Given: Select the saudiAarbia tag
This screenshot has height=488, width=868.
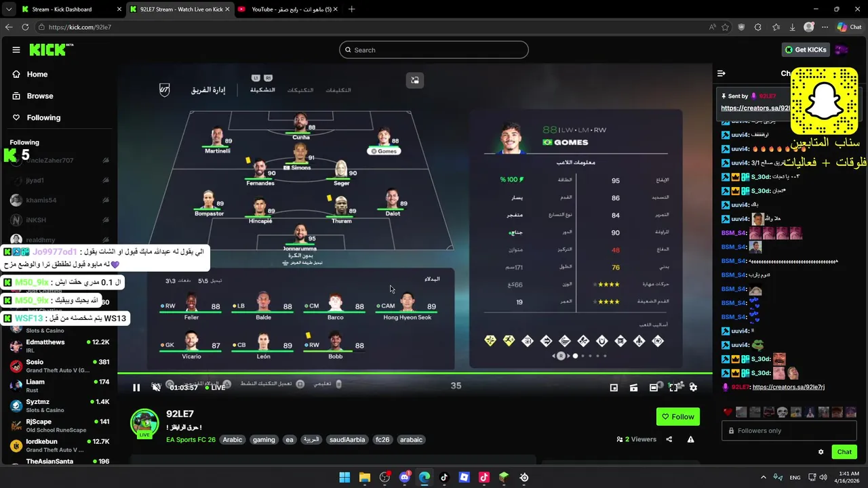Looking at the screenshot, I should pos(347,440).
